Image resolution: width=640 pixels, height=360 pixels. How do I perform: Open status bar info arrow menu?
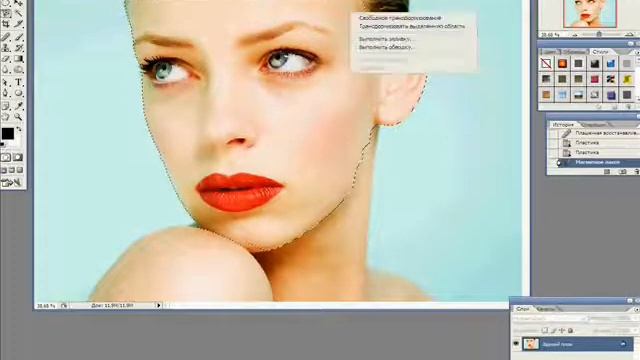coord(159,305)
